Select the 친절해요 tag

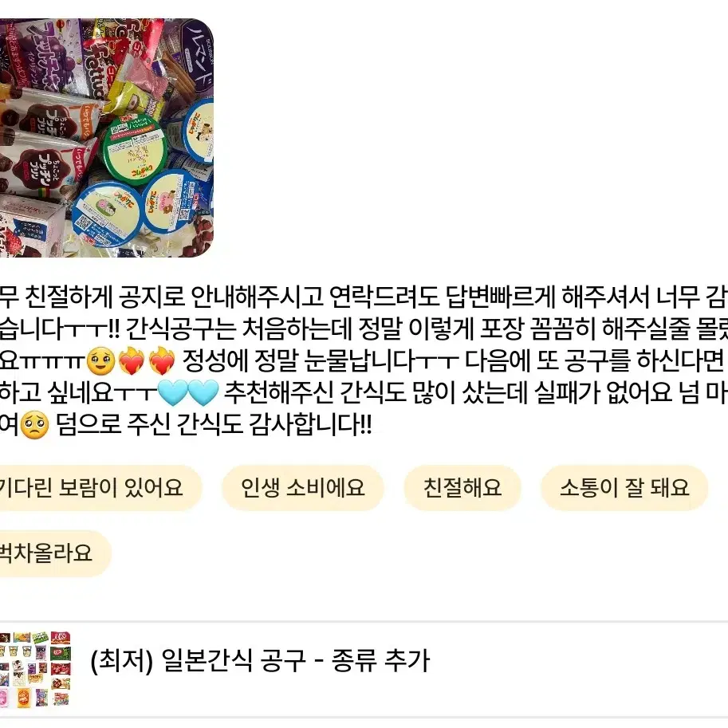(462, 487)
